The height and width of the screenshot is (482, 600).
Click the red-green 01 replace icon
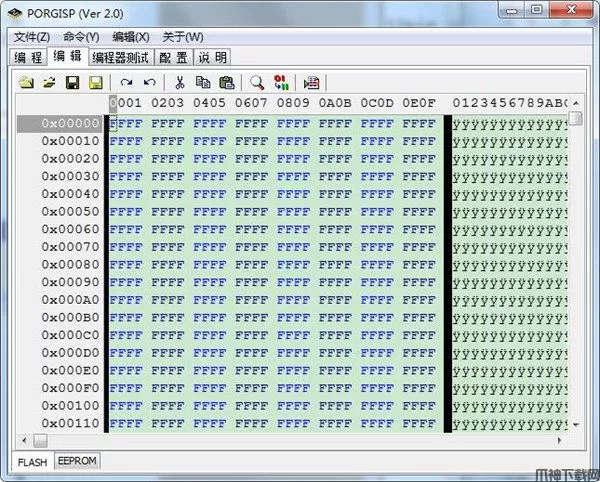coord(281,82)
